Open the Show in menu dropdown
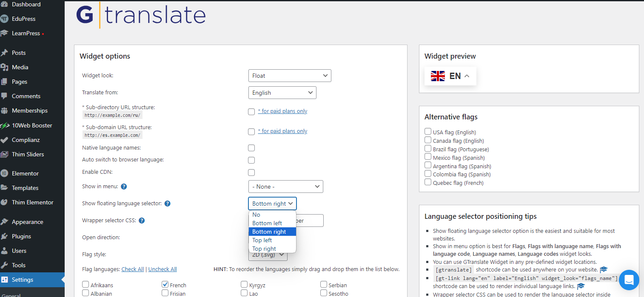This screenshot has width=644, height=297. click(285, 187)
